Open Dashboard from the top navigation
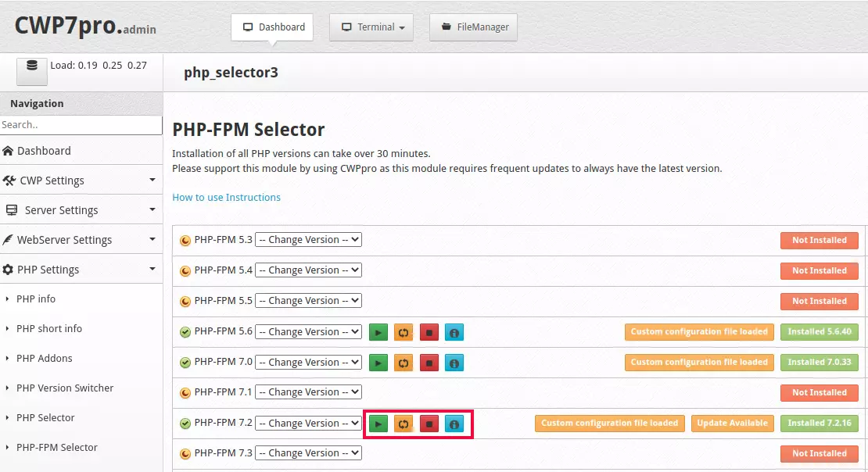 click(x=271, y=27)
